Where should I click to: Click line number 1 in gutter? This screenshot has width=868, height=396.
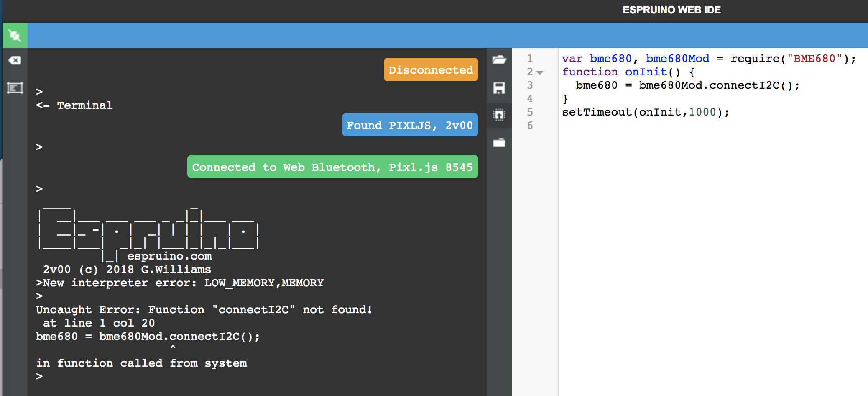[530, 59]
